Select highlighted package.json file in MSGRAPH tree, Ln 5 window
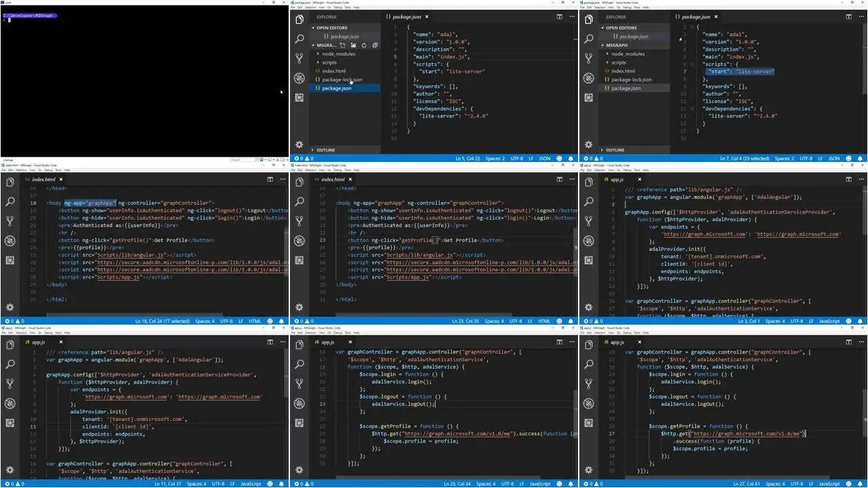868x488 pixels. (346, 88)
